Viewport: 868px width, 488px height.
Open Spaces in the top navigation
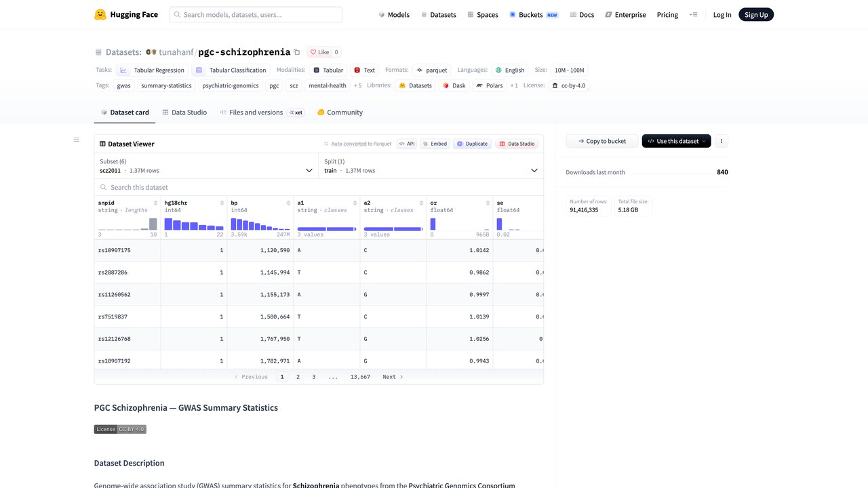pyautogui.click(x=483, y=14)
